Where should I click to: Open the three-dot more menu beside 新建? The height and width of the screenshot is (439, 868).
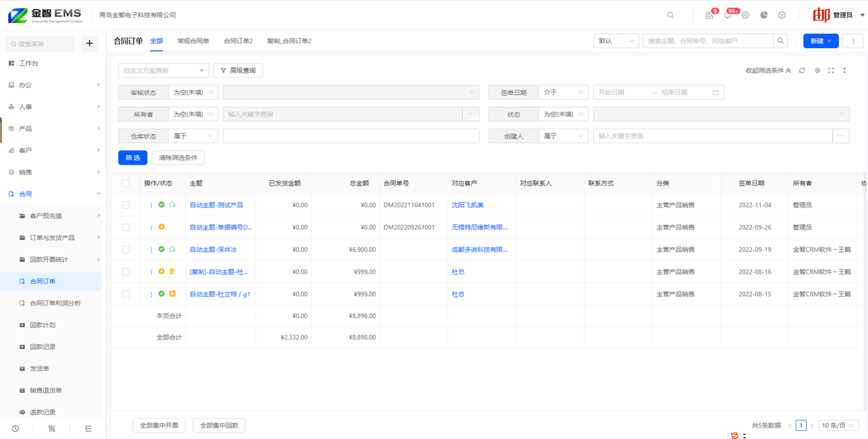coord(853,41)
